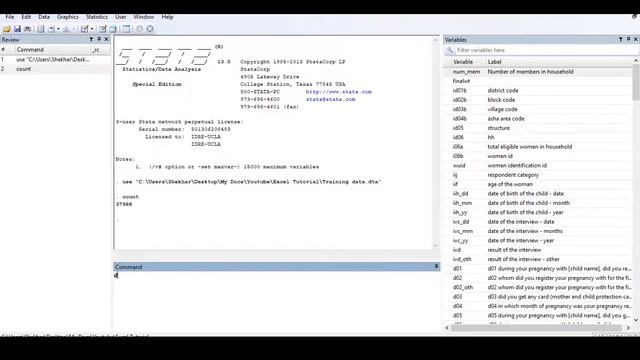
Task: Open the Window menu
Action: 144,17
